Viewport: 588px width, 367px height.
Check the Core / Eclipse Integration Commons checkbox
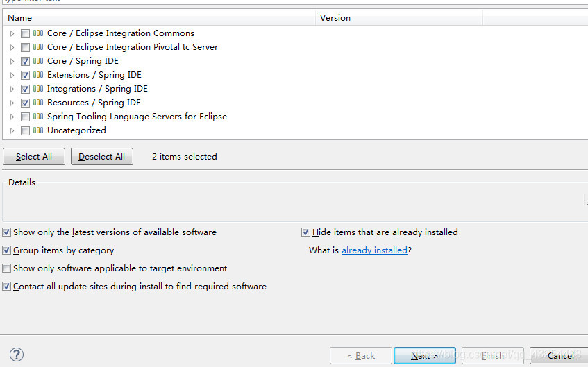(x=25, y=34)
